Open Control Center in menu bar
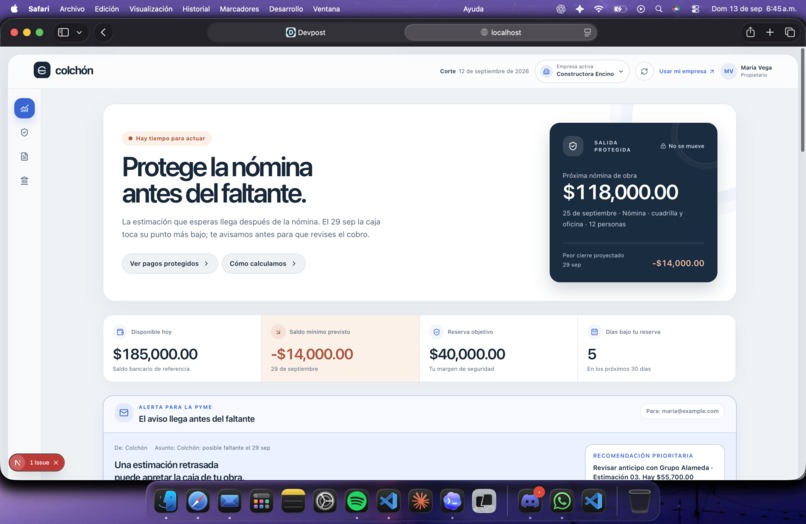806x524 pixels. pyautogui.click(x=695, y=9)
